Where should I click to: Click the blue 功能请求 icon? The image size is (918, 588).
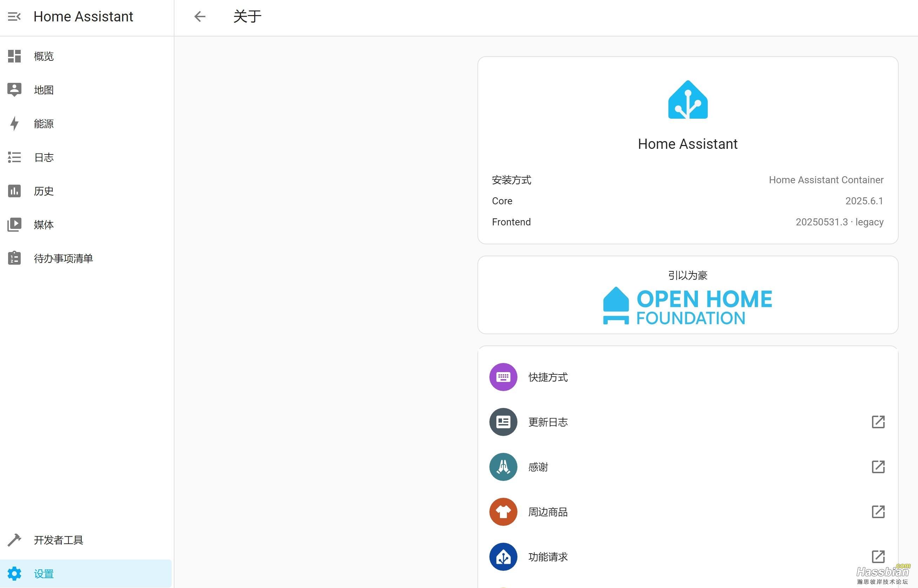[503, 557]
